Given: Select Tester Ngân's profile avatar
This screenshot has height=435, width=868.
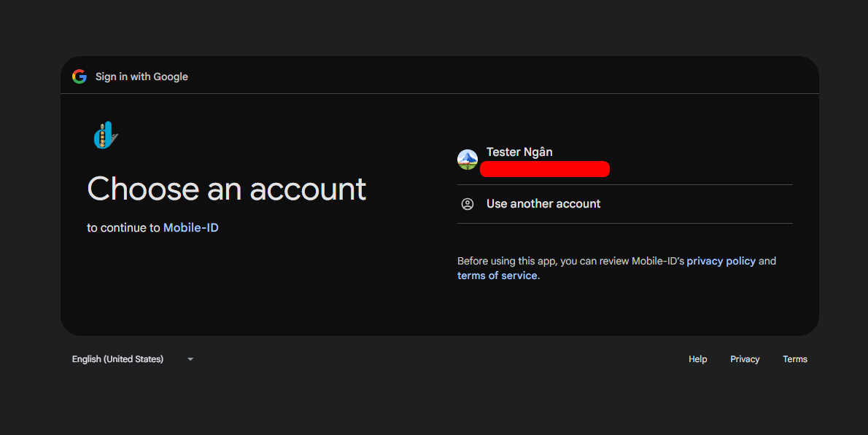Looking at the screenshot, I should pos(468,160).
